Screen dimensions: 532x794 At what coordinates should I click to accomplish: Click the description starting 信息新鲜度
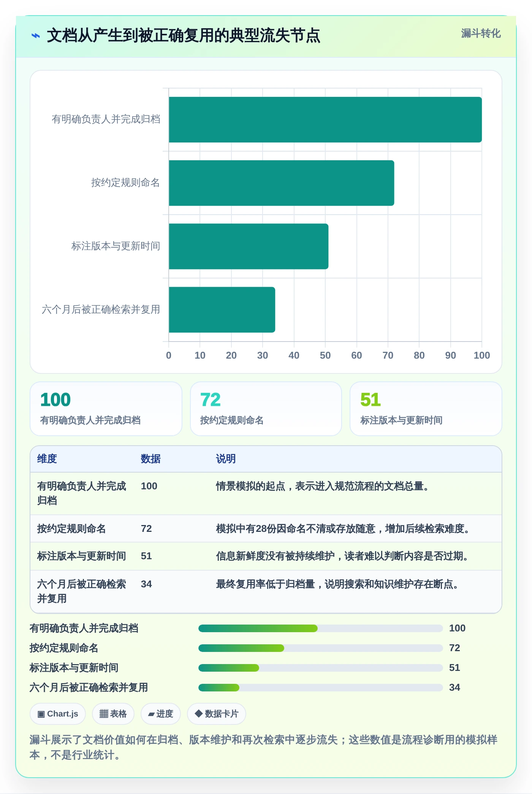[x=343, y=556]
